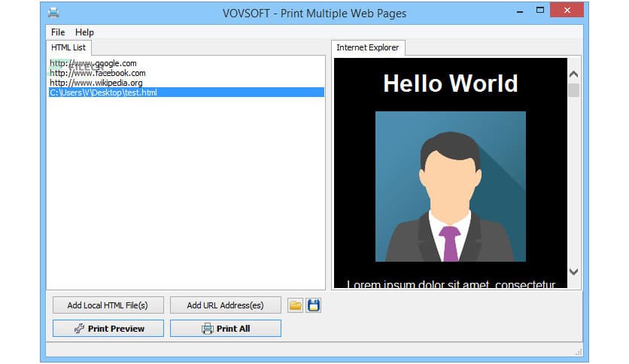Click the preview scrollbar thumb

(x=573, y=89)
